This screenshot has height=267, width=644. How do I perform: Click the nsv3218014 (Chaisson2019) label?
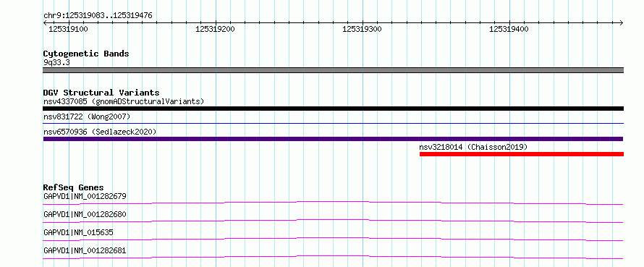click(x=473, y=147)
